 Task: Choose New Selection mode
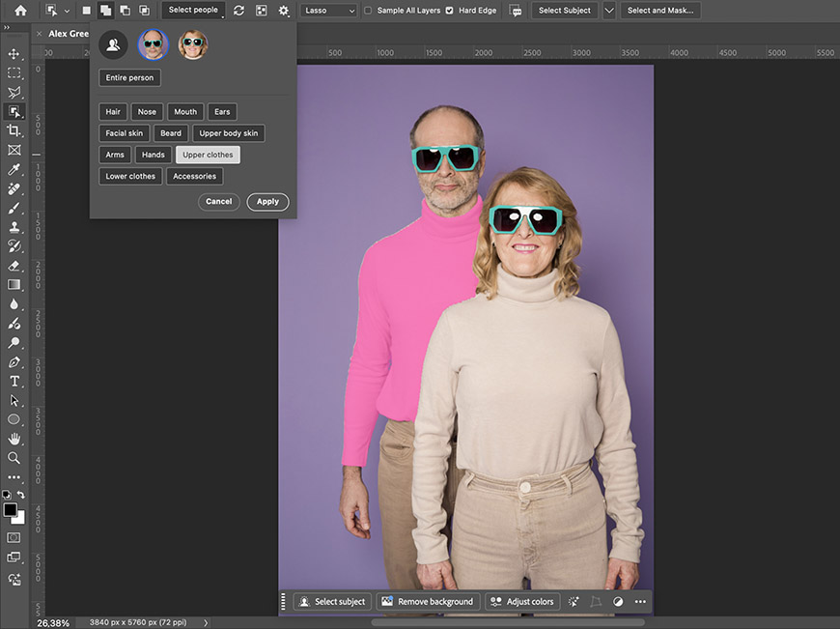pyautogui.click(x=86, y=11)
